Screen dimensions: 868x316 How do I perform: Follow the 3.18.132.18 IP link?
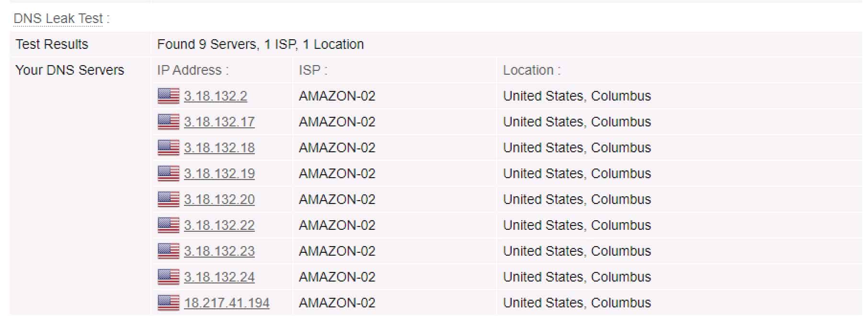(219, 147)
